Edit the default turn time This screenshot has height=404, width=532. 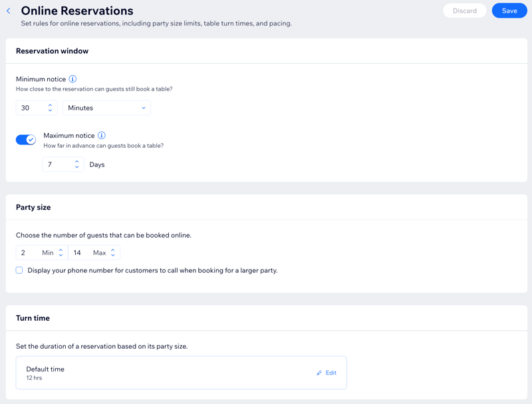pos(327,373)
